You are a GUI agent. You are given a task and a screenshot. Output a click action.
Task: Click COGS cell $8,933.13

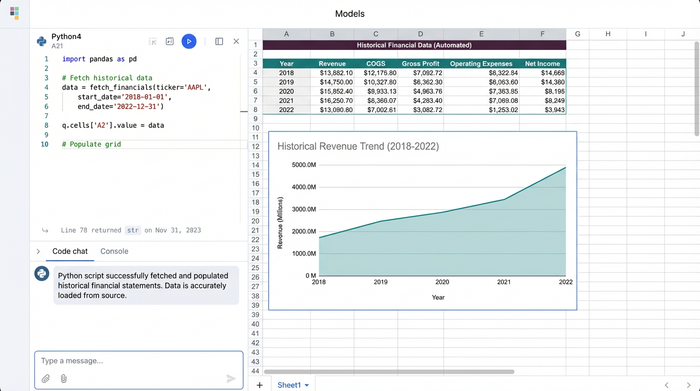(376, 91)
